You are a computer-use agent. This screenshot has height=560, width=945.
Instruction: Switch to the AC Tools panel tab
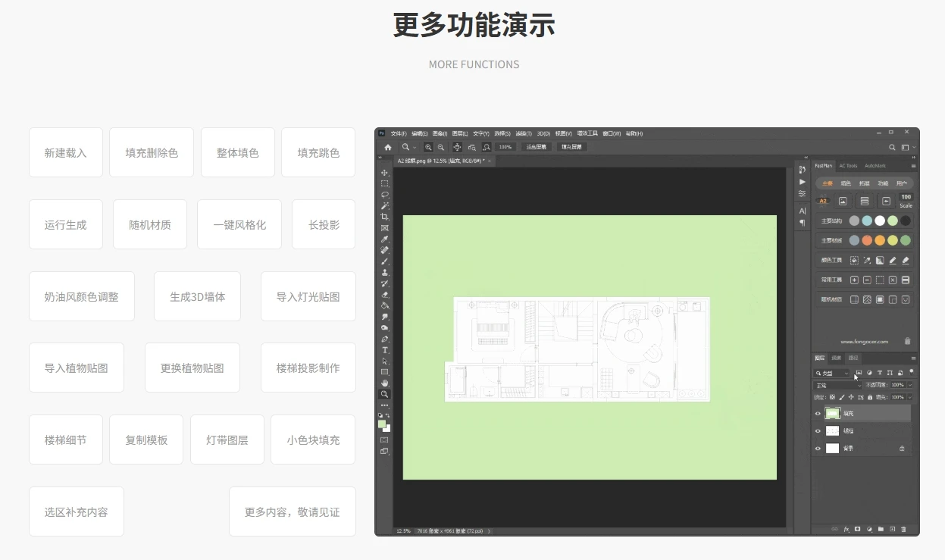pos(848,165)
